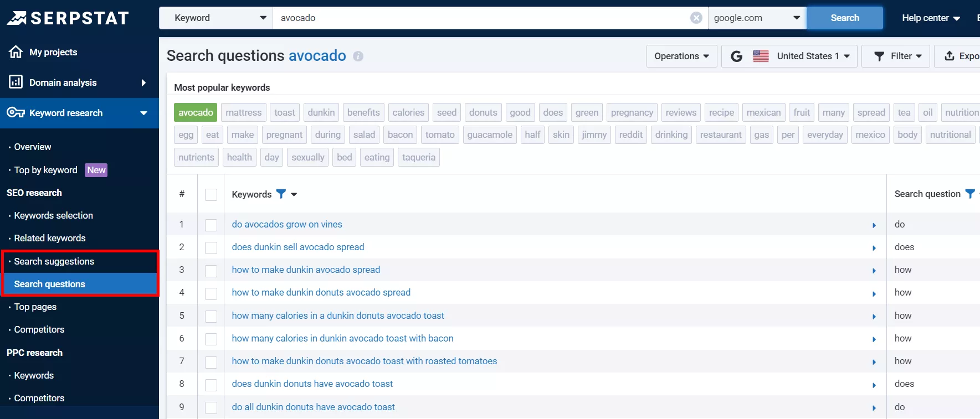This screenshot has height=419, width=980.
Task: Open Search suggestions in the sidebar
Action: (x=54, y=261)
